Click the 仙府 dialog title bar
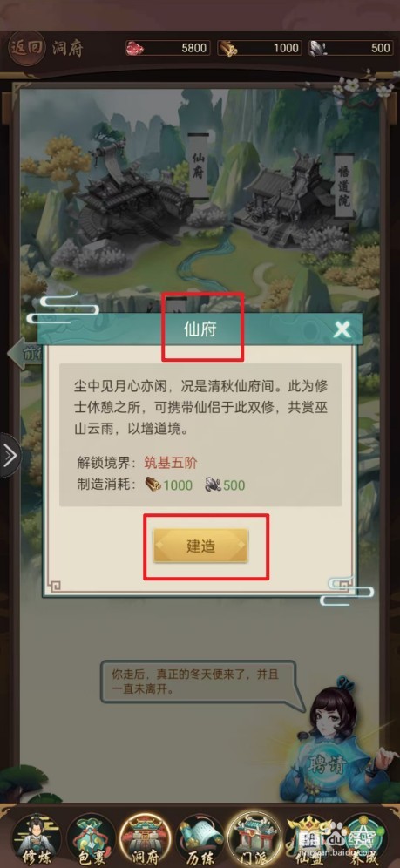Image resolution: width=400 pixels, height=868 pixels. pos(200,329)
